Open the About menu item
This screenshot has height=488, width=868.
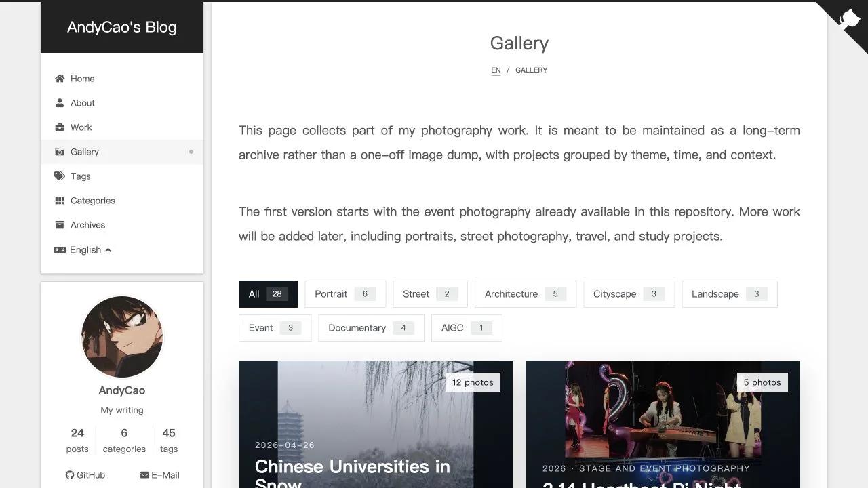[x=122, y=103]
